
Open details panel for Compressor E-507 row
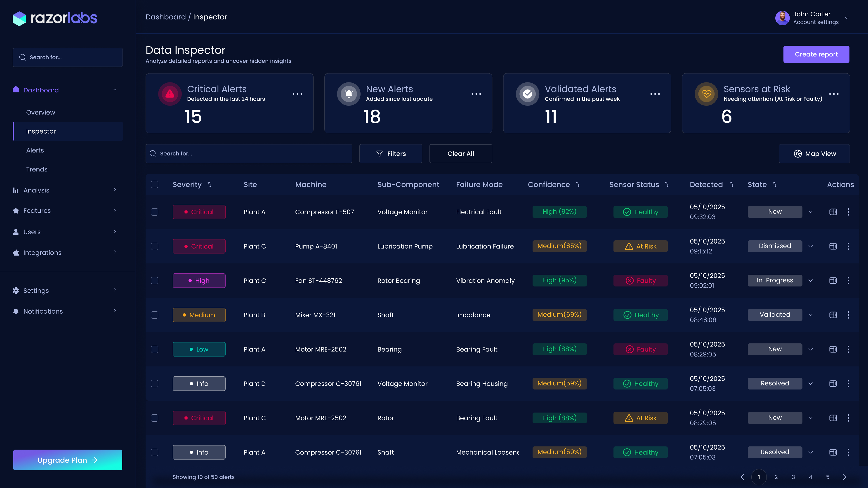click(833, 212)
